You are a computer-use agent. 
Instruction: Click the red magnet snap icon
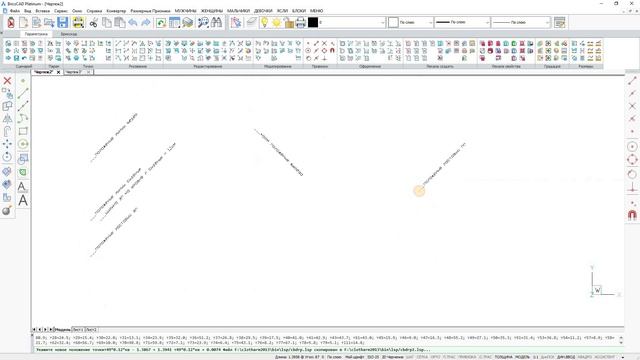(632, 215)
